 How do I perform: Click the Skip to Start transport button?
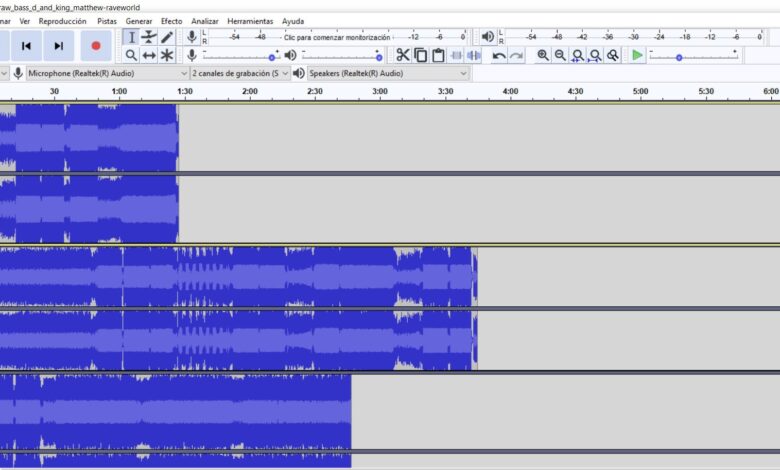(x=26, y=46)
